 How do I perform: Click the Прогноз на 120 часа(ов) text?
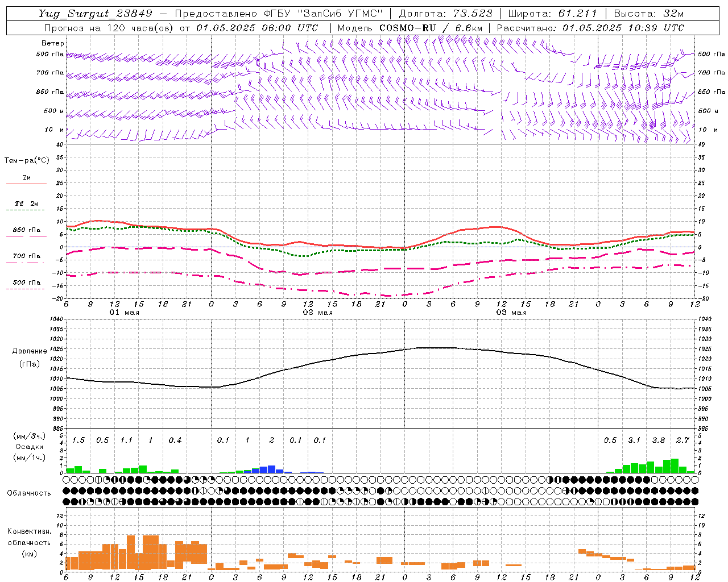point(109,28)
